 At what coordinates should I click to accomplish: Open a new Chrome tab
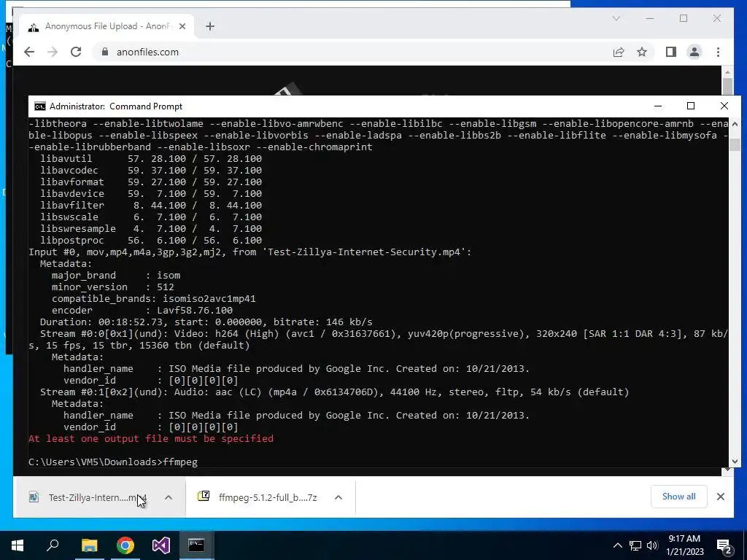pos(210,26)
